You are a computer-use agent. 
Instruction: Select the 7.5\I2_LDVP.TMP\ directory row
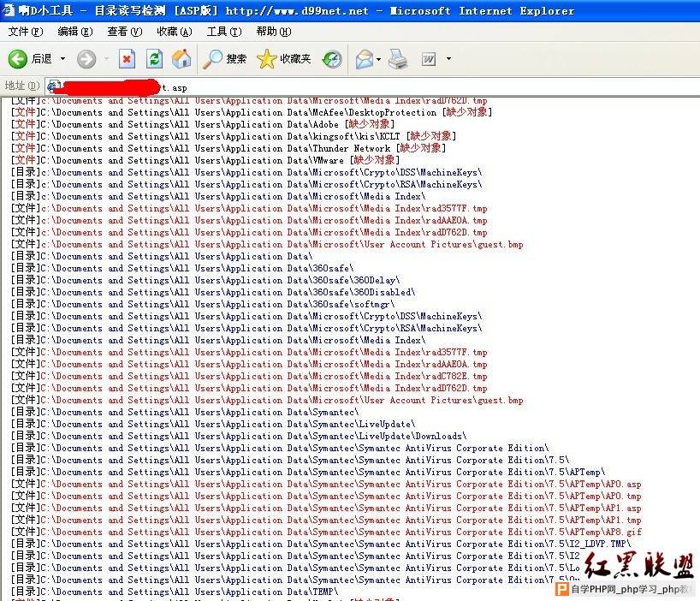click(x=321, y=544)
